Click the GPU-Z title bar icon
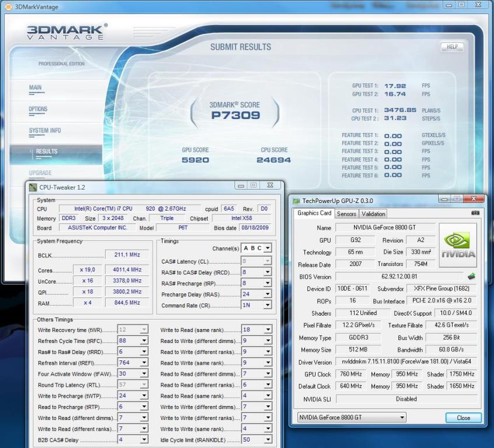 click(296, 201)
